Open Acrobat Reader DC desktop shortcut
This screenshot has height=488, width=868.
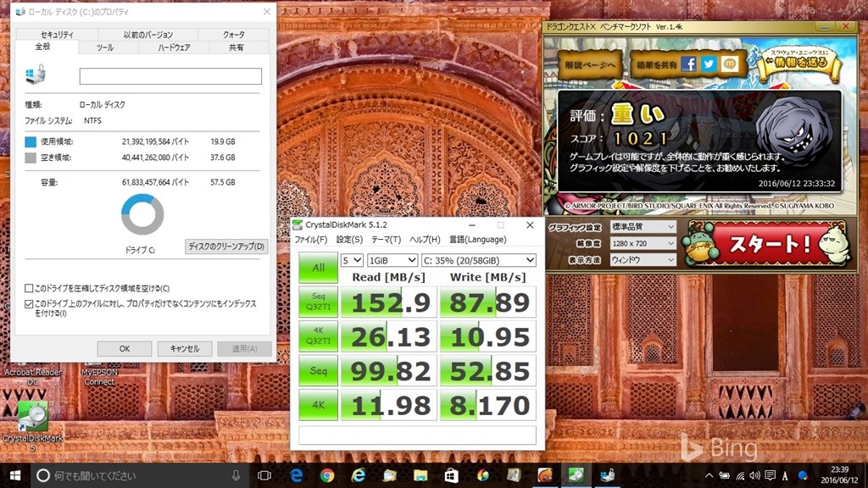[33, 377]
